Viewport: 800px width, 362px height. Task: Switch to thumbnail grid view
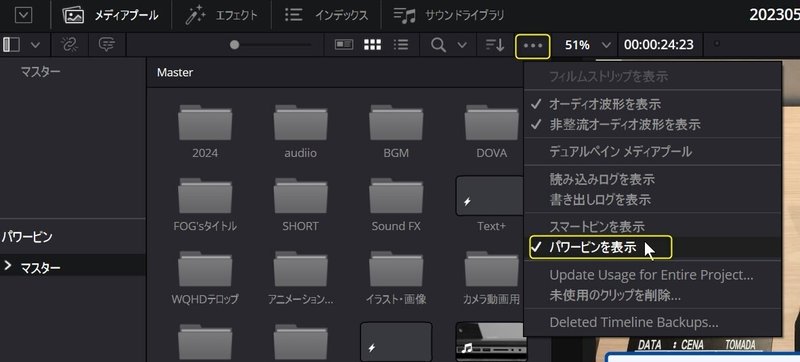click(372, 45)
